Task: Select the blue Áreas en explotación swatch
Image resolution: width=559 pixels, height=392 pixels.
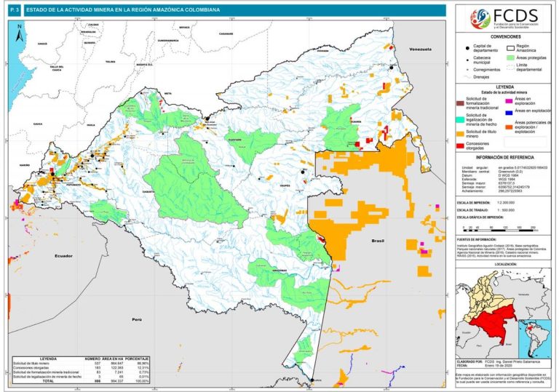Action: click(x=510, y=112)
